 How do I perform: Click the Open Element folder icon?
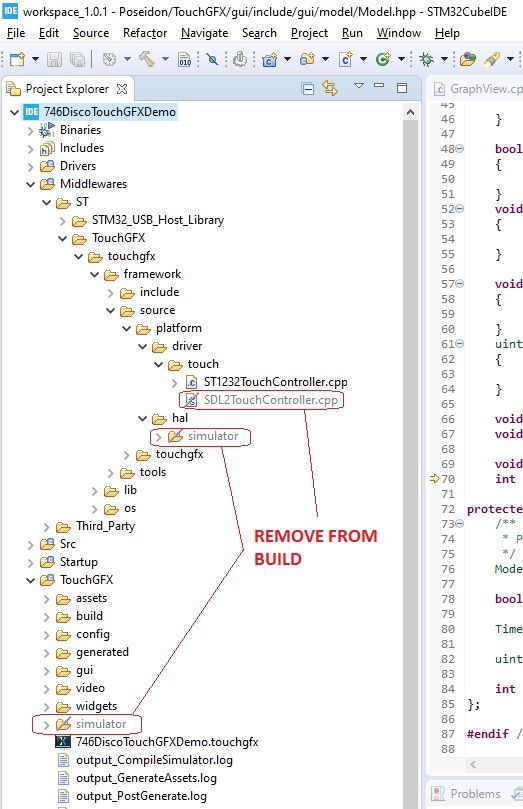point(468,60)
